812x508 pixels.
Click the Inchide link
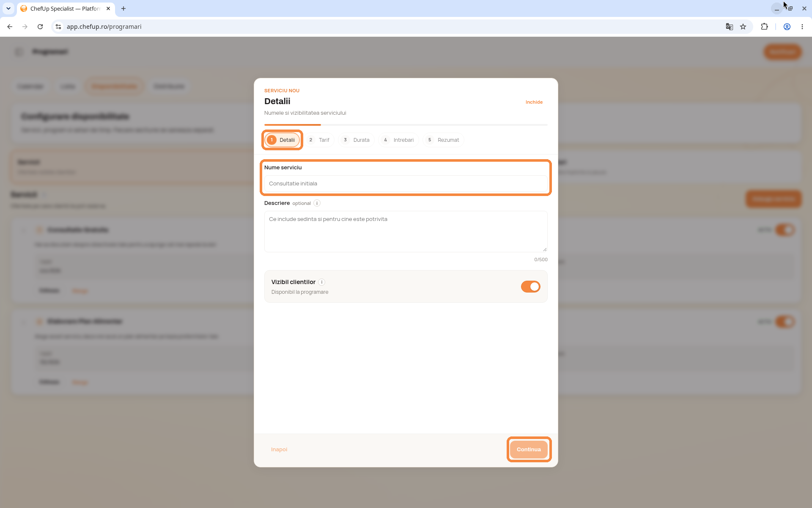534,102
